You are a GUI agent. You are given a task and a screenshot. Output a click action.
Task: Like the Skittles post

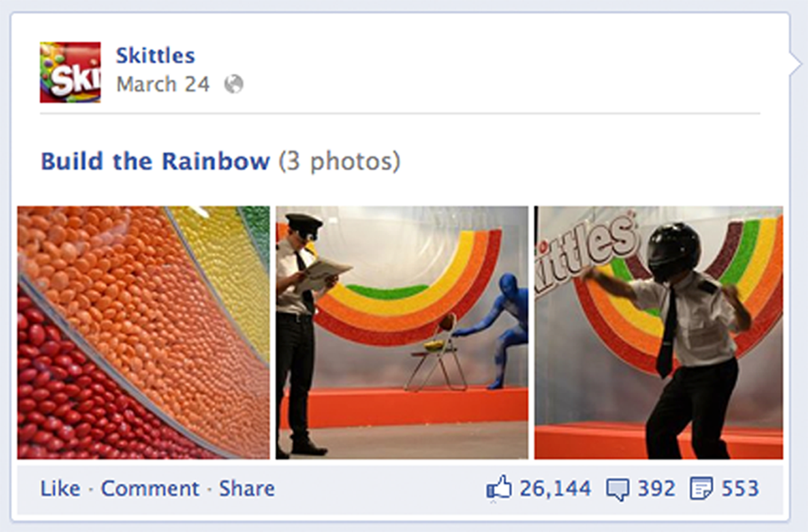[60, 488]
